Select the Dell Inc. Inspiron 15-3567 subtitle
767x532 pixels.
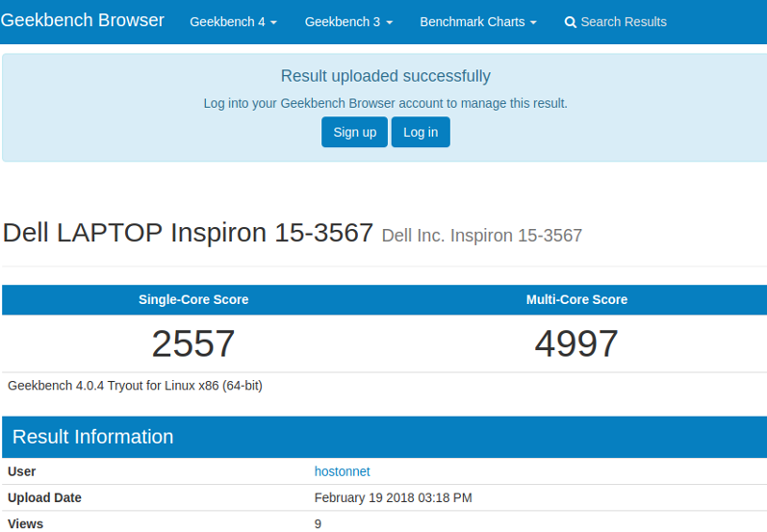[x=482, y=236]
